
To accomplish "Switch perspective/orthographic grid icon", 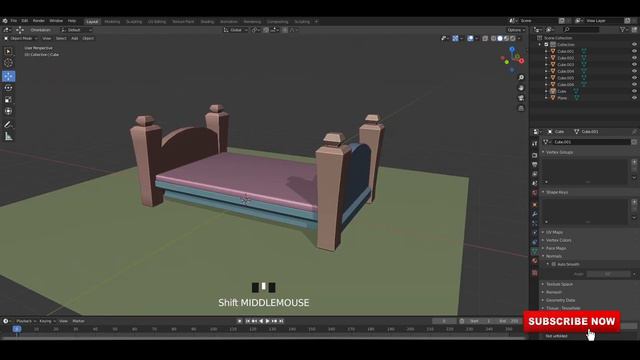I will pyautogui.click(x=521, y=108).
